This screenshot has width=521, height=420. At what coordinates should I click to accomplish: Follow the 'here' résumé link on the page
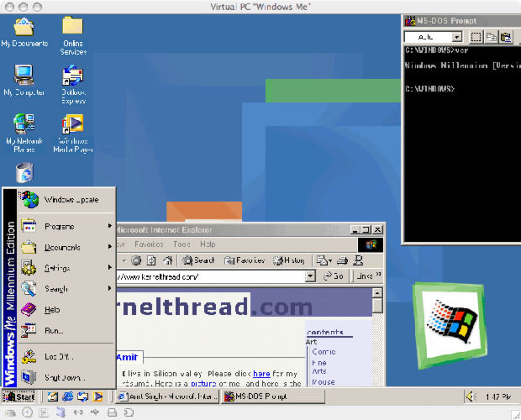click(261, 374)
